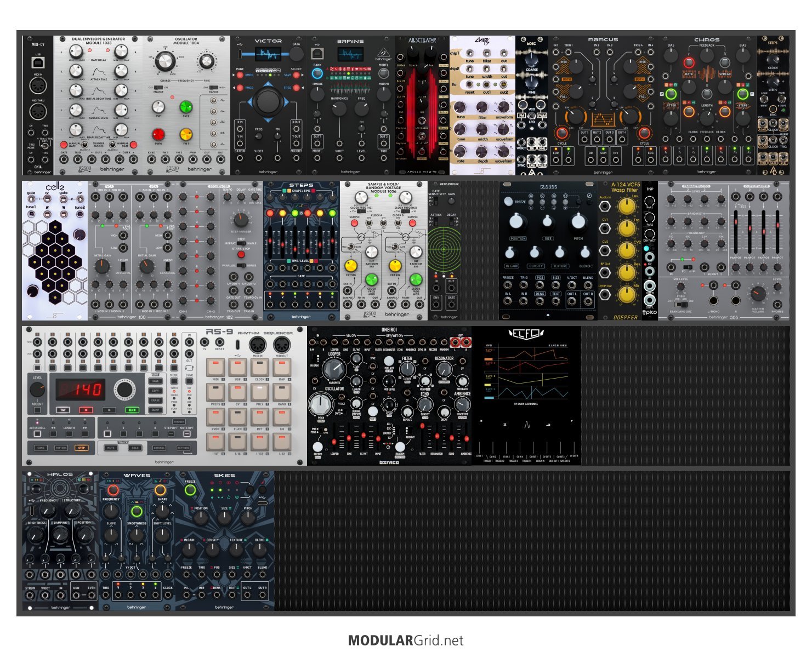Click the blue left arrow beside Victor joystick

tap(251, 101)
